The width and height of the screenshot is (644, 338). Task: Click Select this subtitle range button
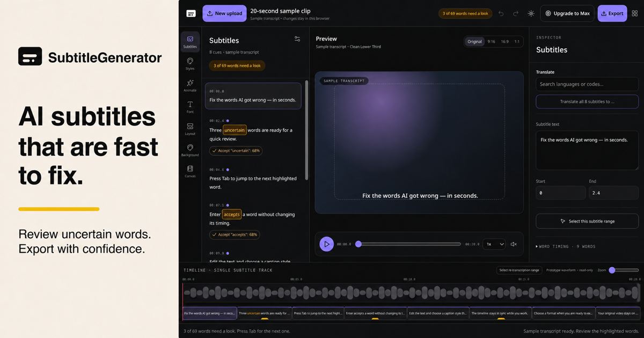point(587,221)
